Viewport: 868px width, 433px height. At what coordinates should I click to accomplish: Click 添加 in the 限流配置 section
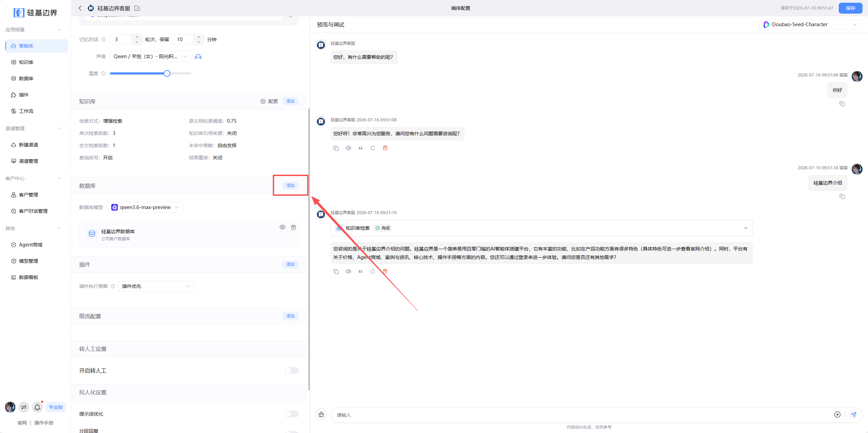pos(290,316)
